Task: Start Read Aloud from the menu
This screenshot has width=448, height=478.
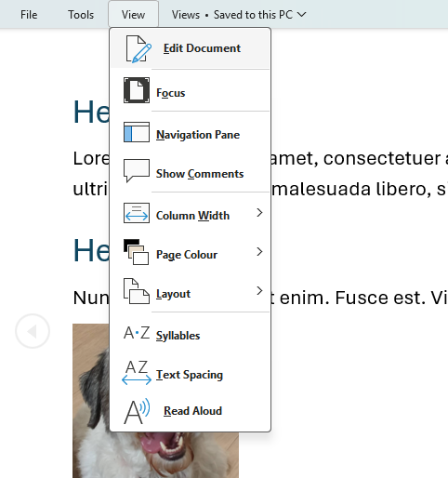Action: [190, 411]
